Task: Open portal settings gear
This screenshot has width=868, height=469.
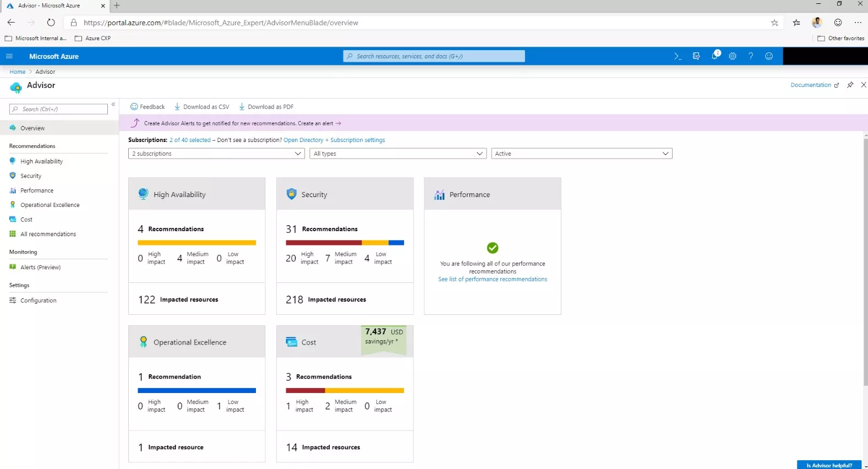Action: pos(733,56)
